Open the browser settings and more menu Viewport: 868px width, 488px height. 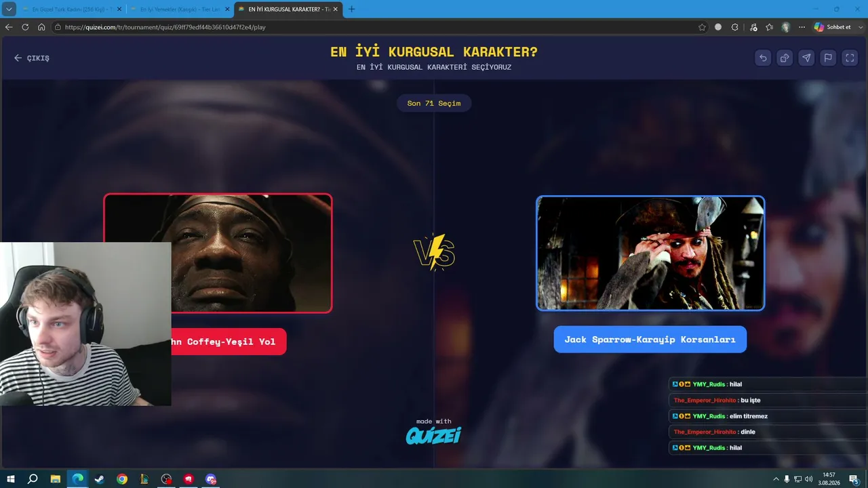click(x=802, y=27)
